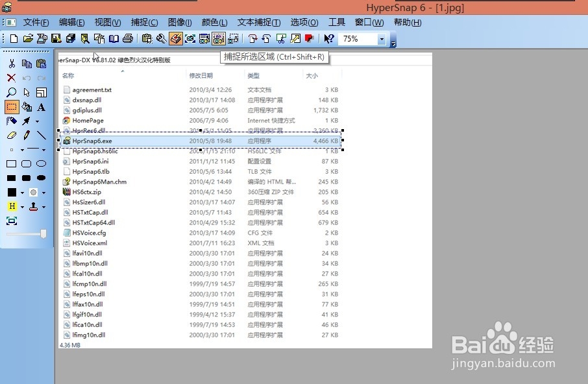588x384 pixels.
Task: Open the 文件(F) menu
Action: click(x=36, y=23)
